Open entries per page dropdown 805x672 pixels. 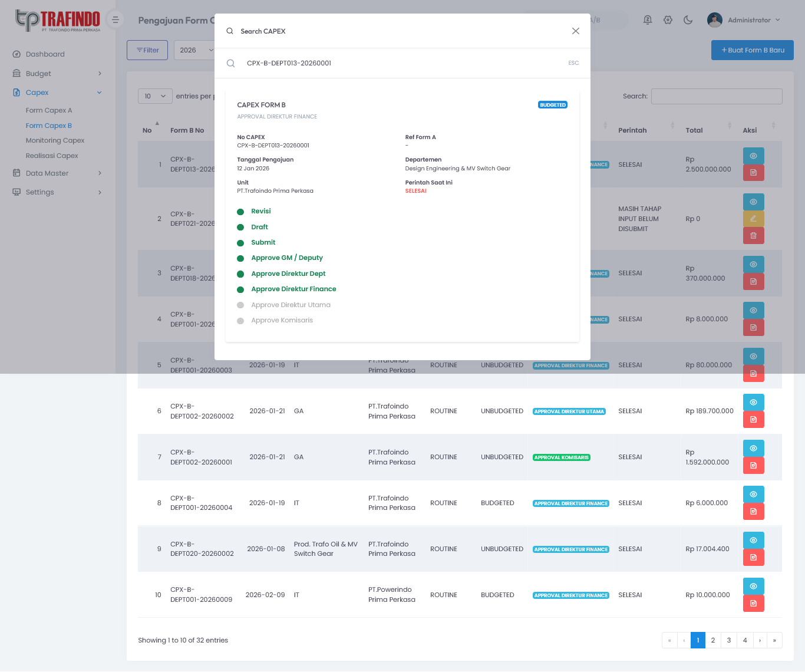pyautogui.click(x=155, y=96)
